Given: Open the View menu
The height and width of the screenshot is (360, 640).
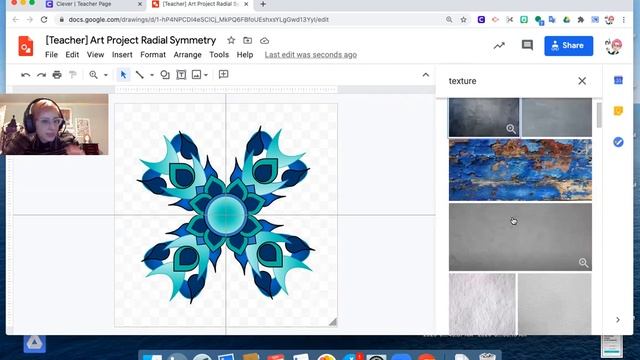Looking at the screenshot, I should [96, 55].
